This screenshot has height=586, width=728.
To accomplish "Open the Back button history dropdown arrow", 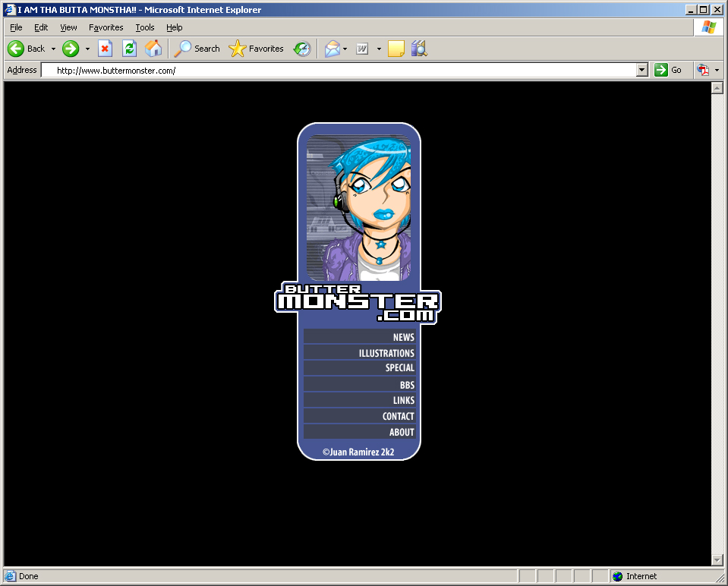I will pos(53,49).
